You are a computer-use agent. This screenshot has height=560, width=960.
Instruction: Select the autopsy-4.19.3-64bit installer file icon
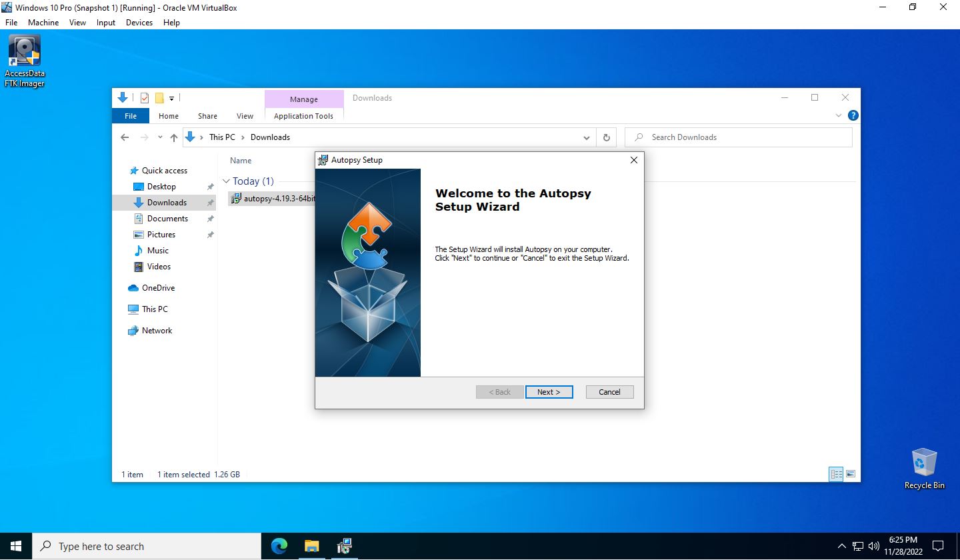235,199
